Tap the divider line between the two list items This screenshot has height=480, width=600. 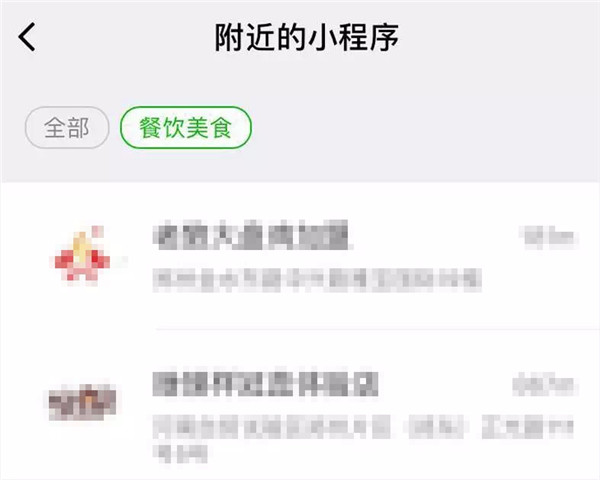point(377,328)
